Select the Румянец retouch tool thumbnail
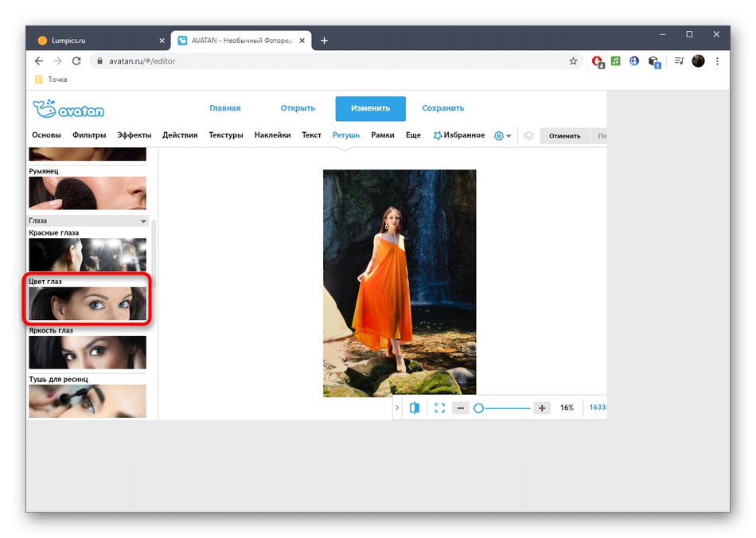Image resolution: width=756 pixels, height=538 pixels. (88, 193)
